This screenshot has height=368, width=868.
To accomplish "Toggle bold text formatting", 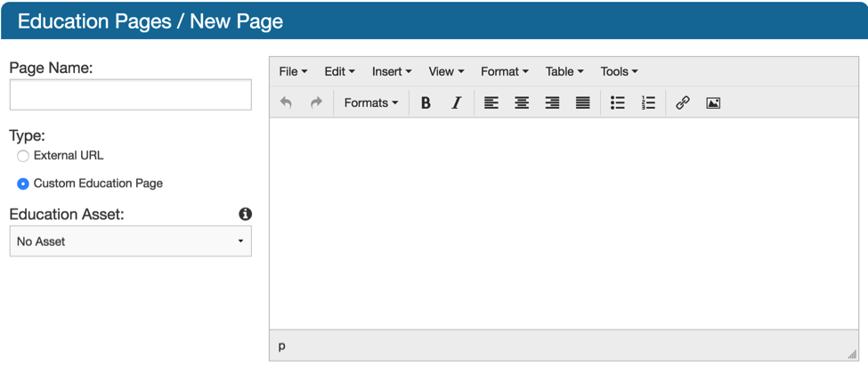I will (x=426, y=102).
